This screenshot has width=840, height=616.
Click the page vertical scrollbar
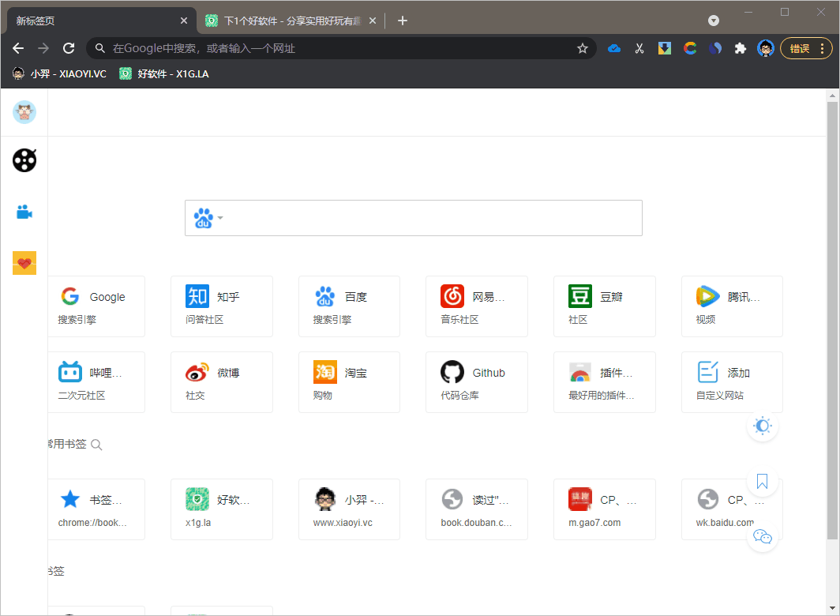[x=832, y=316]
